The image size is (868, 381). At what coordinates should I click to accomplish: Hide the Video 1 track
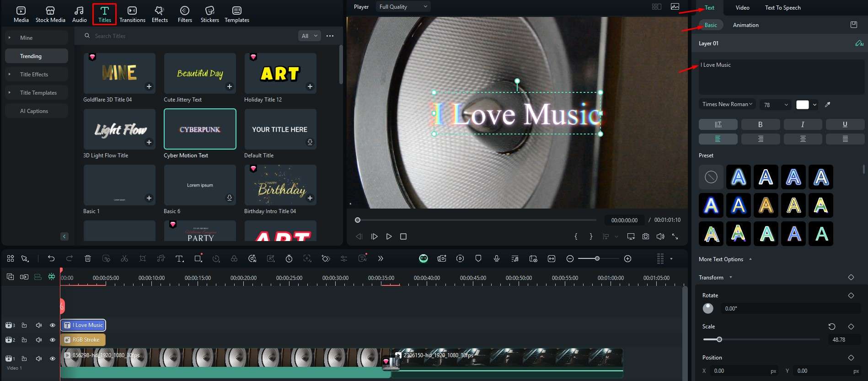(53, 359)
